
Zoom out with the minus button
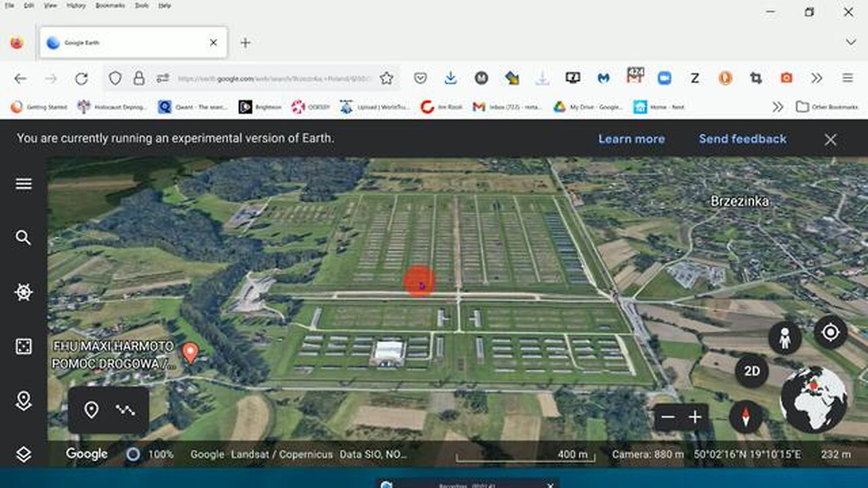[668, 418]
